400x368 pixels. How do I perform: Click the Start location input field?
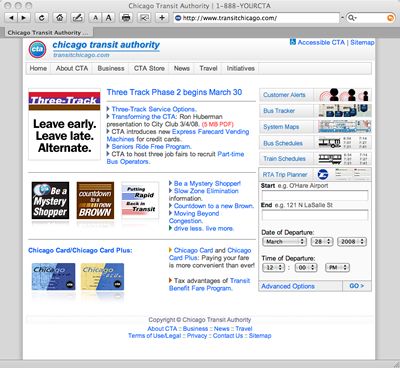[x=315, y=195]
